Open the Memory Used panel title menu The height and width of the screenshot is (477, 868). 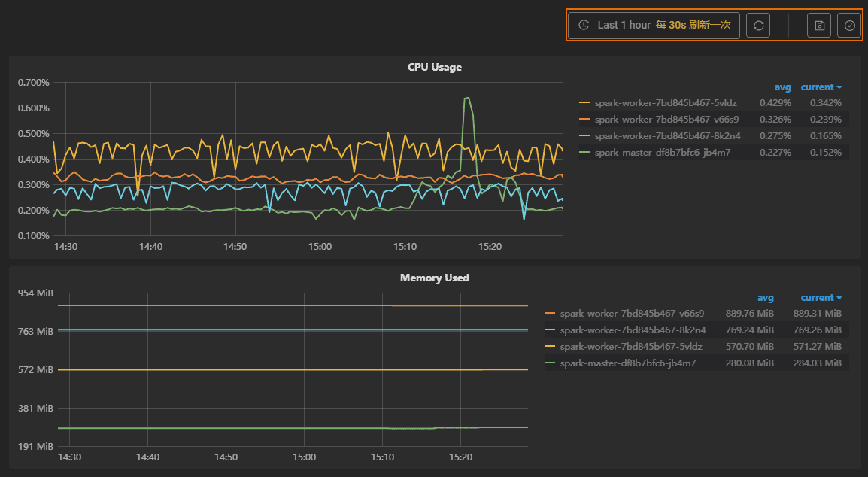coord(435,278)
